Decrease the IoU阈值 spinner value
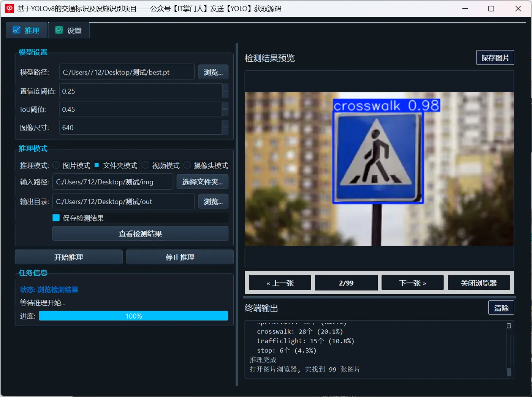This screenshot has width=532, height=397. [x=225, y=113]
